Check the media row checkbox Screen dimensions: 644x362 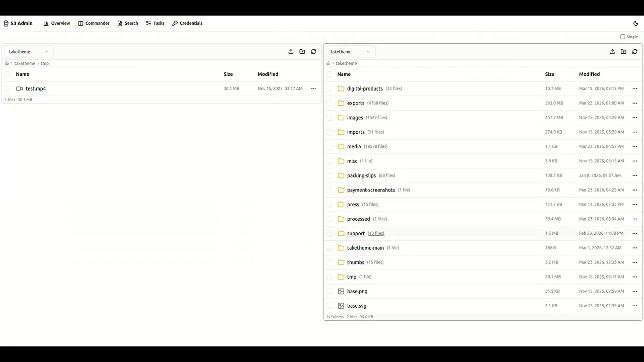tap(329, 146)
